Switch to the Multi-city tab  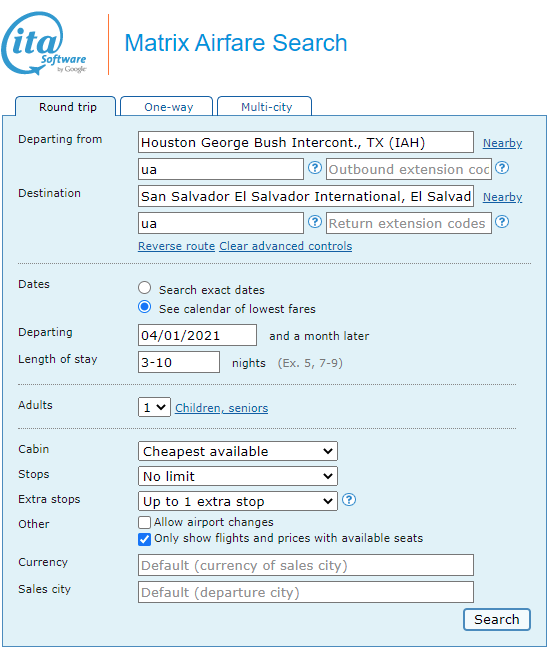[x=265, y=106]
